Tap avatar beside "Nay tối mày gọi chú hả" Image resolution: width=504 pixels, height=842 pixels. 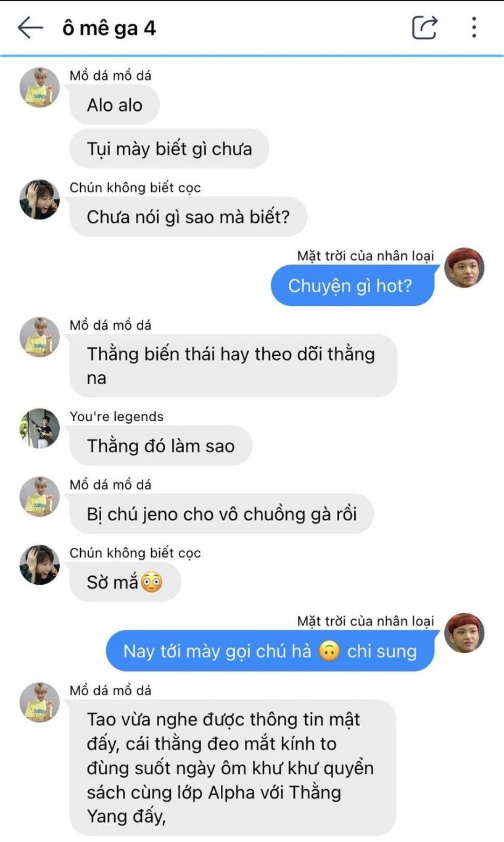pos(464,633)
